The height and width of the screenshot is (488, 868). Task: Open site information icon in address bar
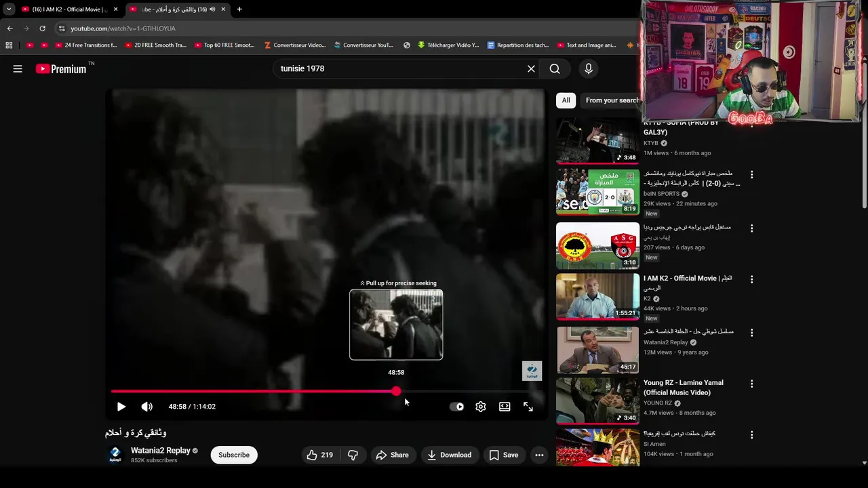tap(62, 28)
